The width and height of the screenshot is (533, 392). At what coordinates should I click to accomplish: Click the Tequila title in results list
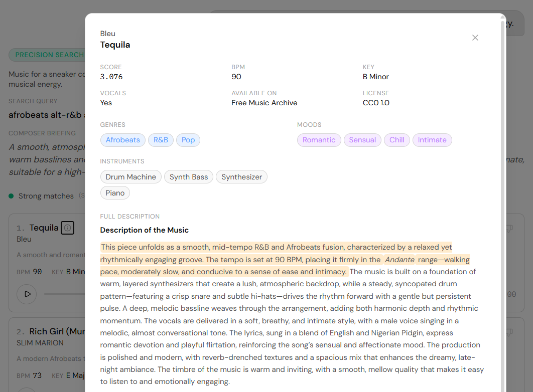point(44,228)
